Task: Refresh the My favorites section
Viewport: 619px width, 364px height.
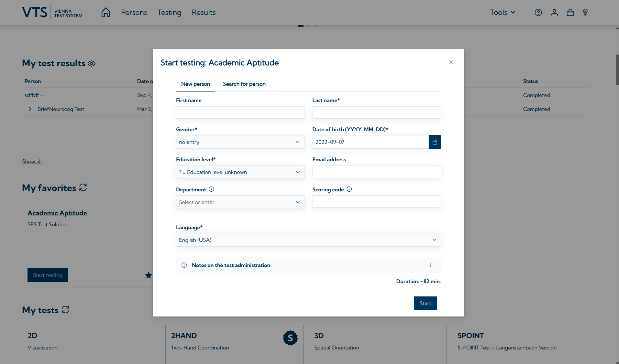Action: click(83, 187)
